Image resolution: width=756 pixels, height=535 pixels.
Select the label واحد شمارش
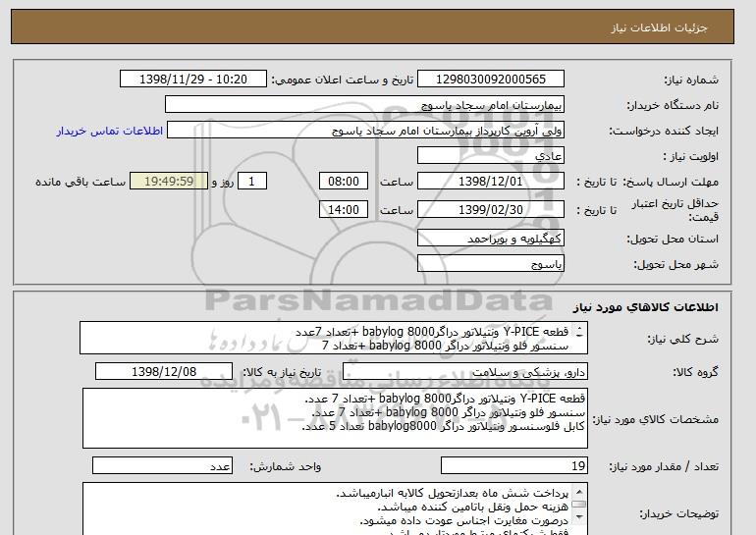[x=285, y=466]
